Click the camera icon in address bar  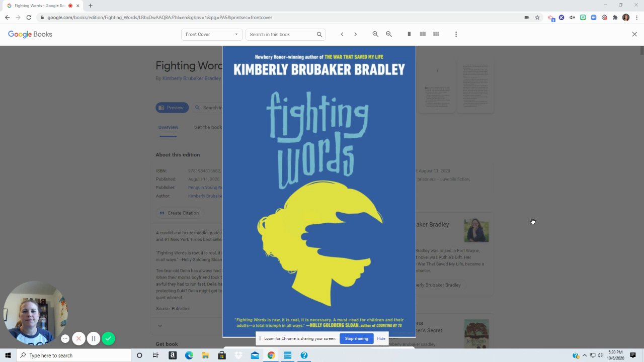pos(527,17)
